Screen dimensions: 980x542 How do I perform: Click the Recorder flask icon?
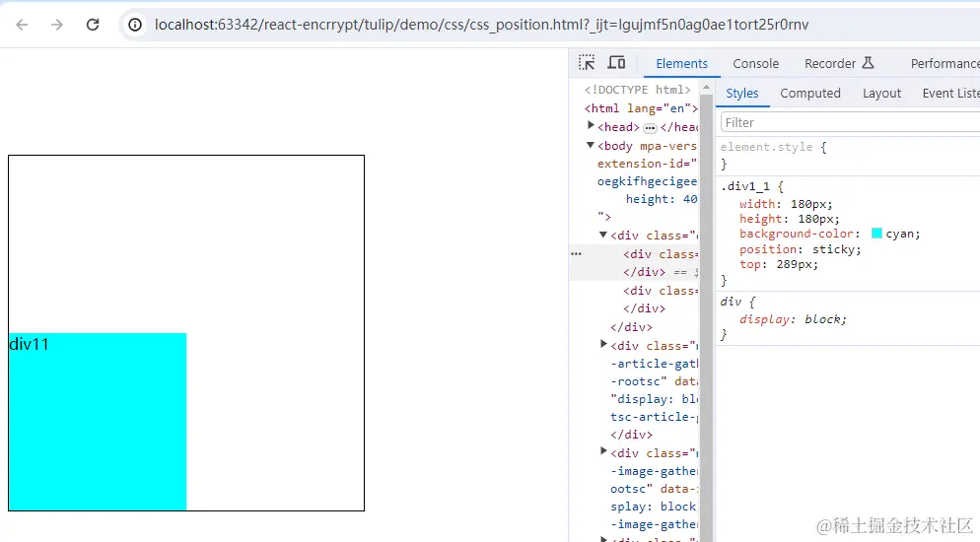click(x=869, y=62)
